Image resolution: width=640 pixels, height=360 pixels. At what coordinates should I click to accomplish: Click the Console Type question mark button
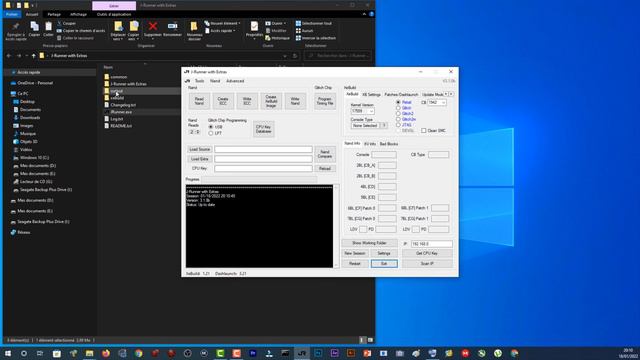(x=384, y=126)
